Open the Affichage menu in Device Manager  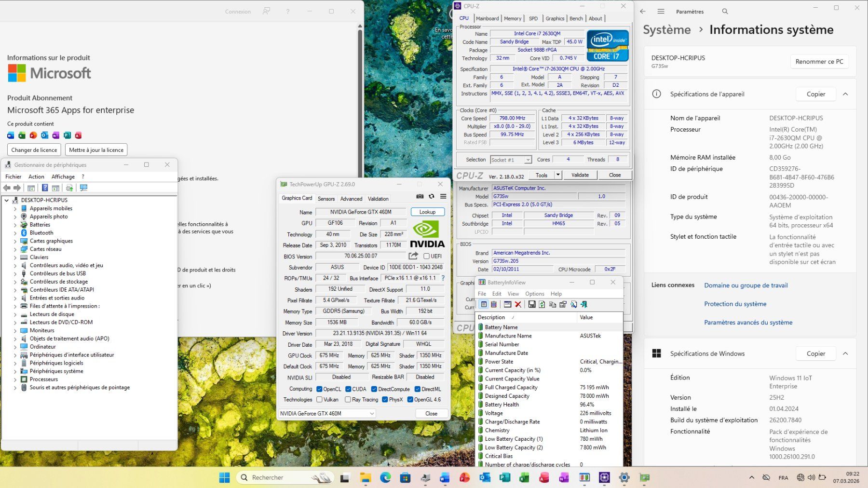pos(63,176)
